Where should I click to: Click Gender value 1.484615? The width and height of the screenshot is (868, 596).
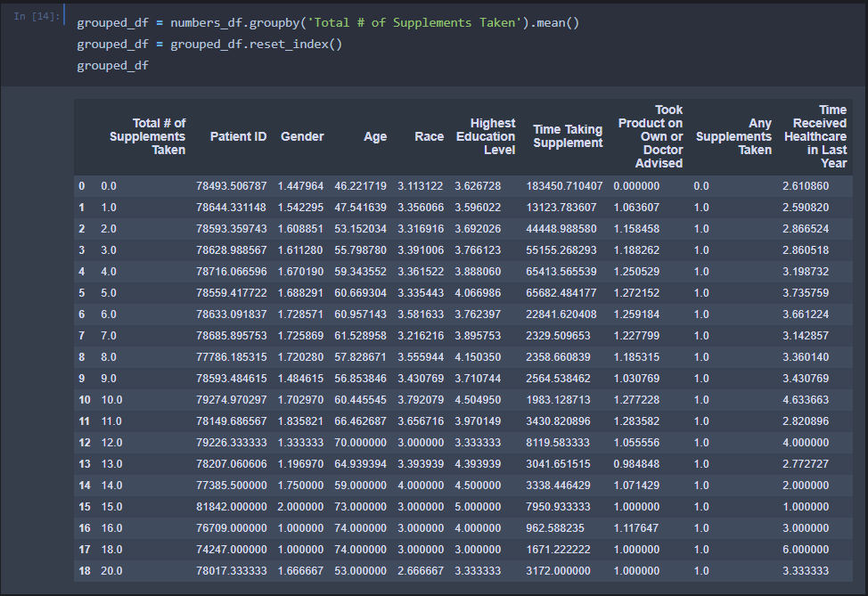click(x=300, y=379)
